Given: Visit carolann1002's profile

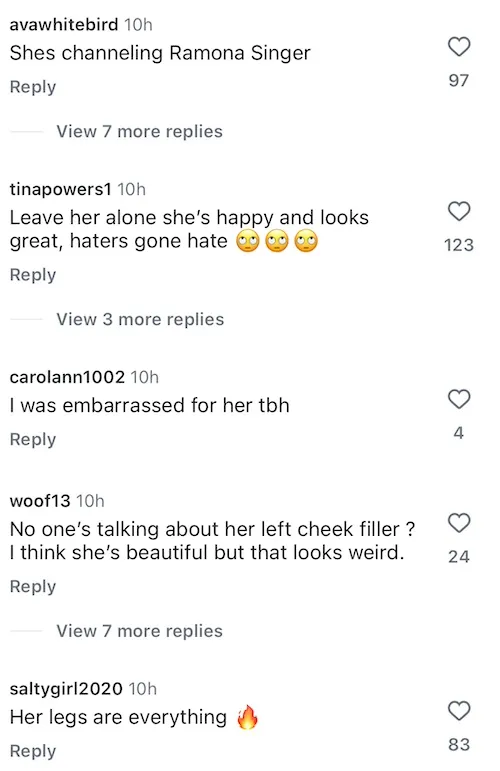Looking at the screenshot, I should pos(67,377).
